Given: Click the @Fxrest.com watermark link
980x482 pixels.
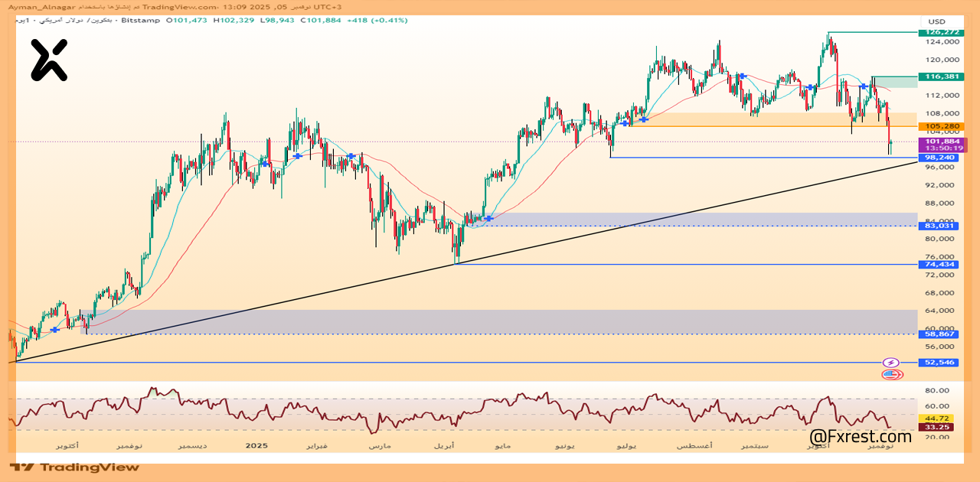Looking at the screenshot, I should (861, 437).
